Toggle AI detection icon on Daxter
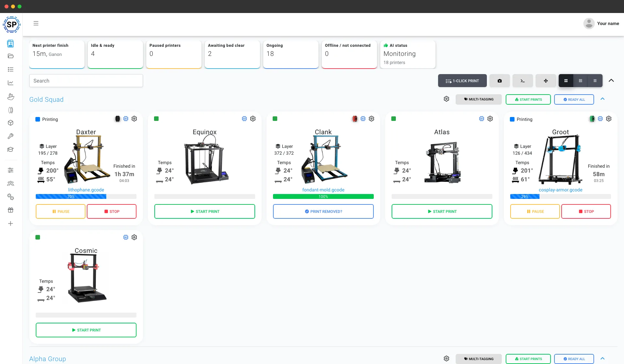 click(x=126, y=119)
